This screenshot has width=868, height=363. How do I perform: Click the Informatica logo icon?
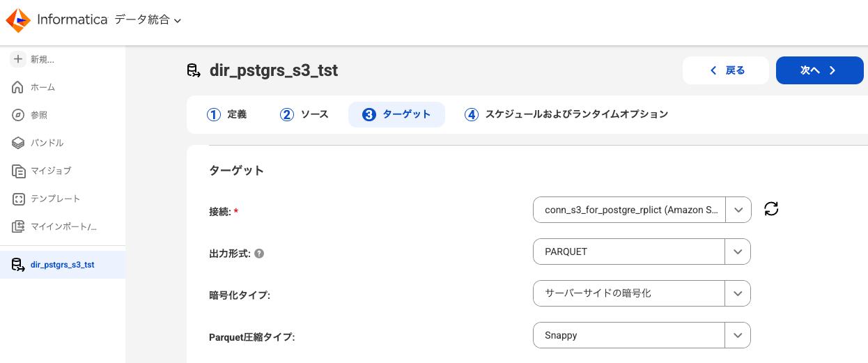(18, 21)
